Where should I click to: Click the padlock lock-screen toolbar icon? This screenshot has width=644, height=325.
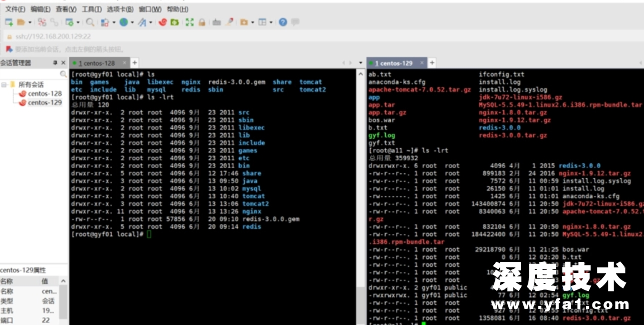[x=202, y=22]
